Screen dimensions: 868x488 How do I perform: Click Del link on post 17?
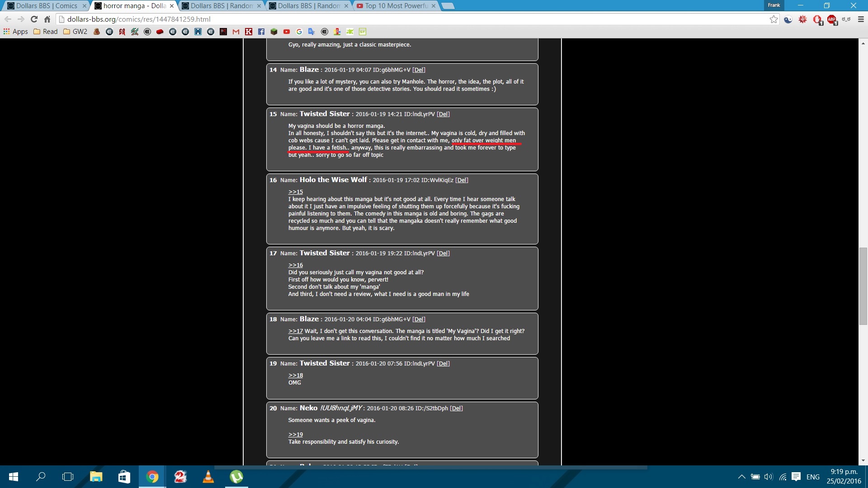443,253
